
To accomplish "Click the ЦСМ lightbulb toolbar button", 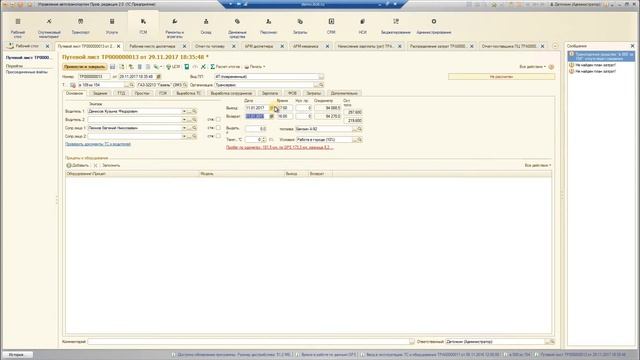I will tap(173, 67).
